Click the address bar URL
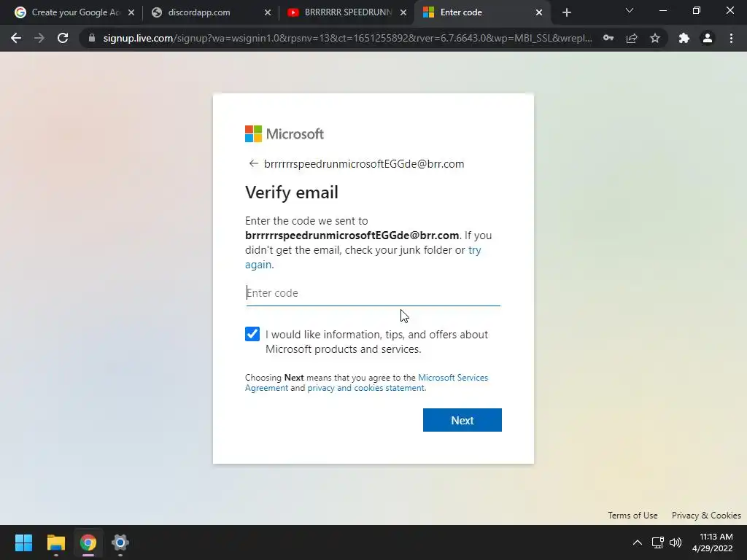 pos(348,38)
